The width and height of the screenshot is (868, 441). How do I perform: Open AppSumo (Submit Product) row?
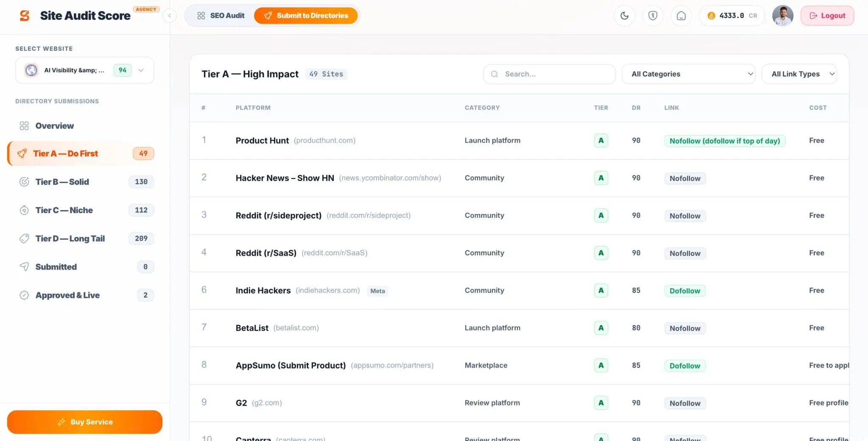[x=519, y=366]
